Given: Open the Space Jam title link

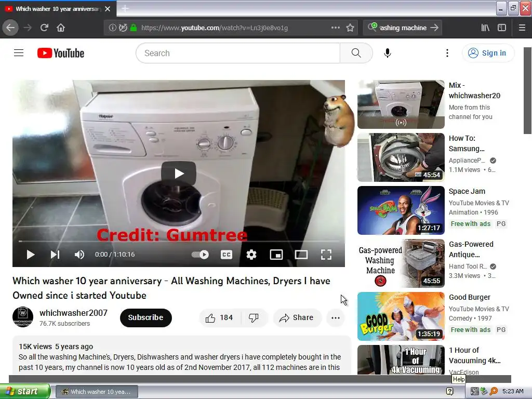Looking at the screenshot, I should click(467, 191).
